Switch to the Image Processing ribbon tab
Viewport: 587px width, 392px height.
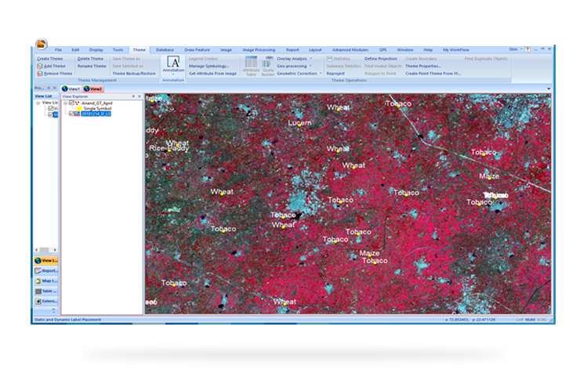click(x=259, y=50)
